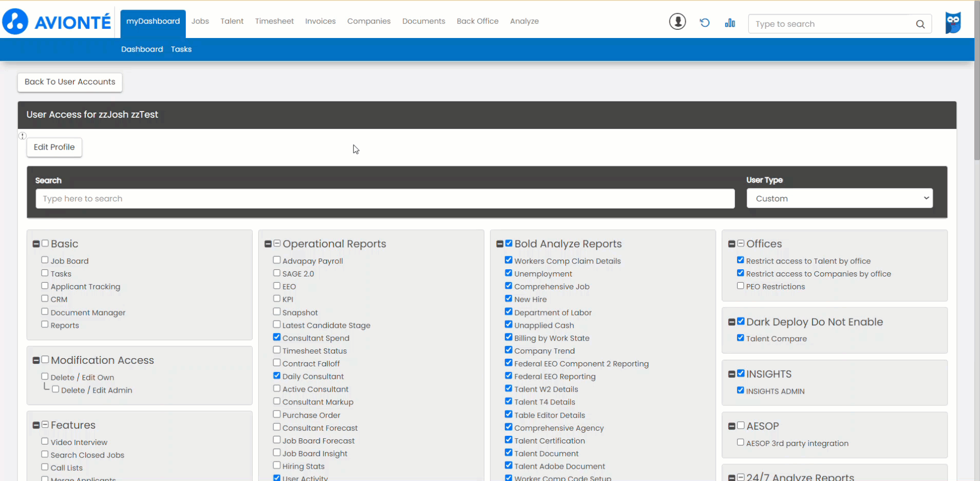Viewport: 980px width, 481px height.
Task: Uncheck the Company Trend checkbox
Action: [508, 350]
